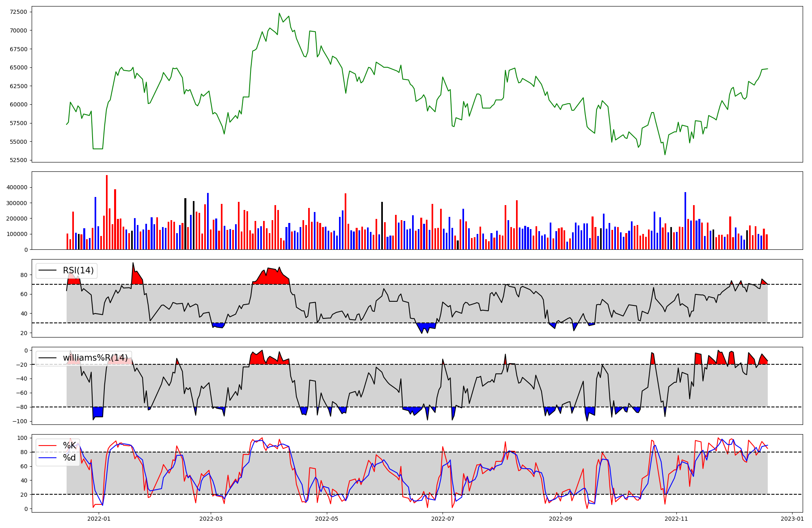The image size is (812, 528).
Task: Click the 2022-07 x-axis date label
Action: tap(443, 519)
